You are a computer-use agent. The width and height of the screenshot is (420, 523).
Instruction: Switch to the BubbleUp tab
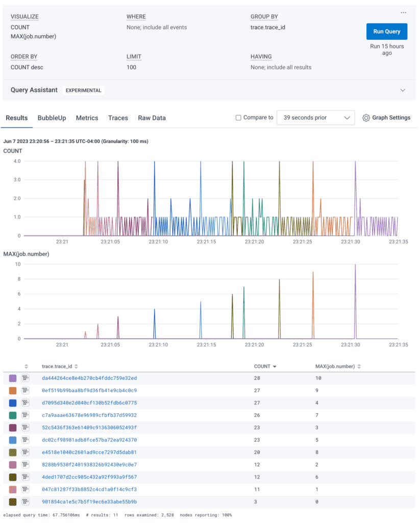51,118
